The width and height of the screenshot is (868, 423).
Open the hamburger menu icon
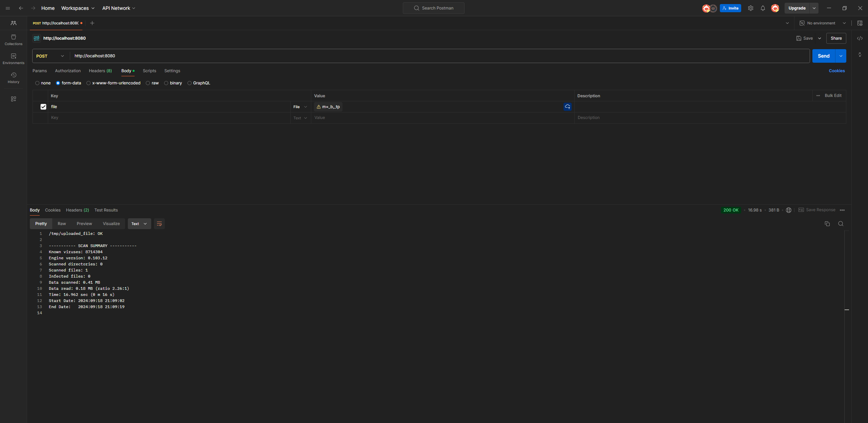(x=8, y=8)
